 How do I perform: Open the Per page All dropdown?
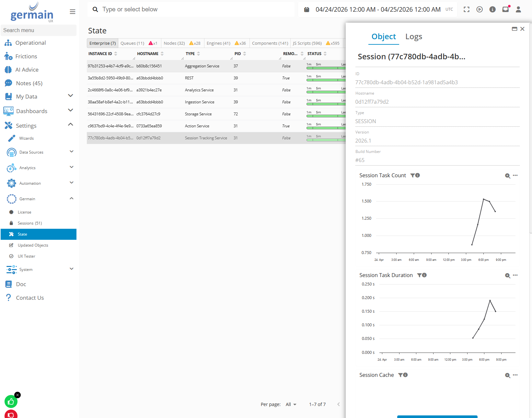click(291, 404)
